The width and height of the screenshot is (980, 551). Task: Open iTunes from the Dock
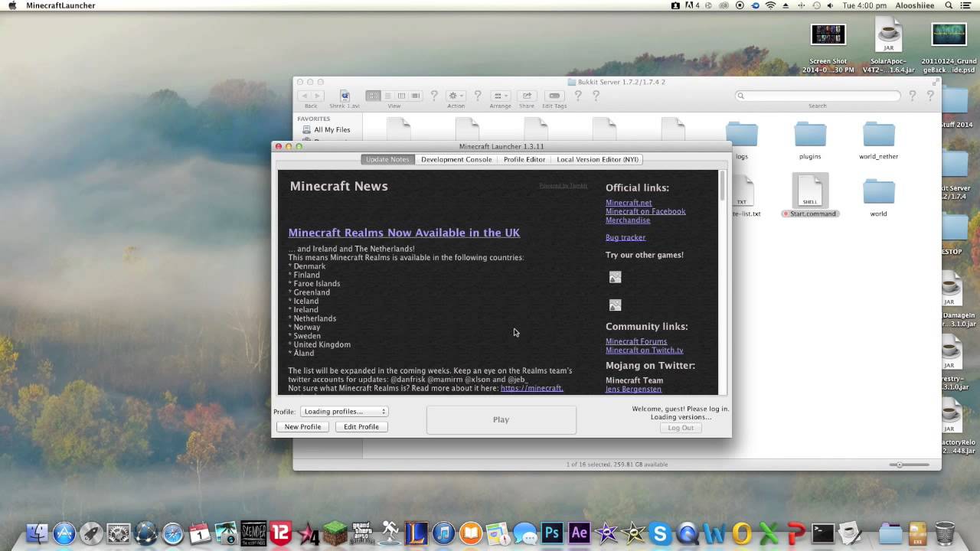(x=443, y=533)
